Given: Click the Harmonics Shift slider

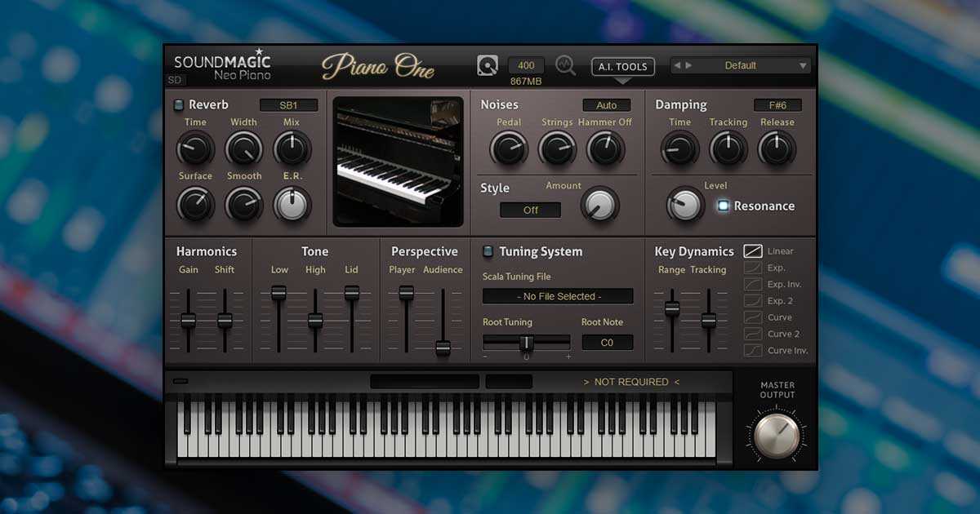Looking at the screenshot, I should 225,320.
